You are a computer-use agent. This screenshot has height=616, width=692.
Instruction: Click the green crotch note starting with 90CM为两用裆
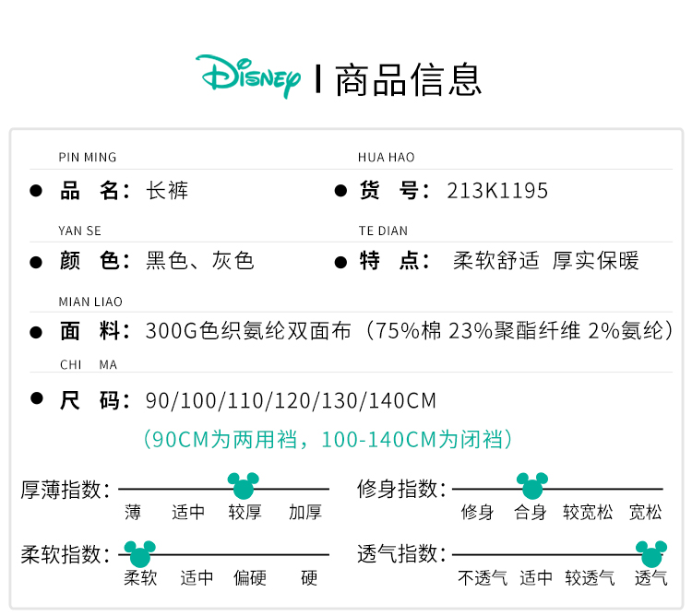[x=328, y=440]
